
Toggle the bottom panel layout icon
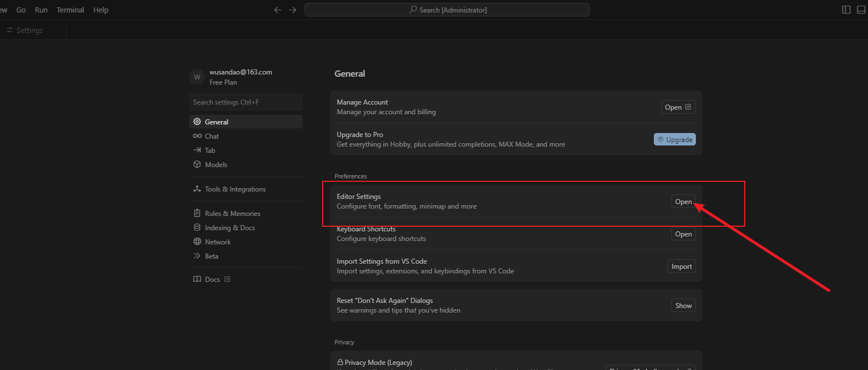(x=861, y=10)
